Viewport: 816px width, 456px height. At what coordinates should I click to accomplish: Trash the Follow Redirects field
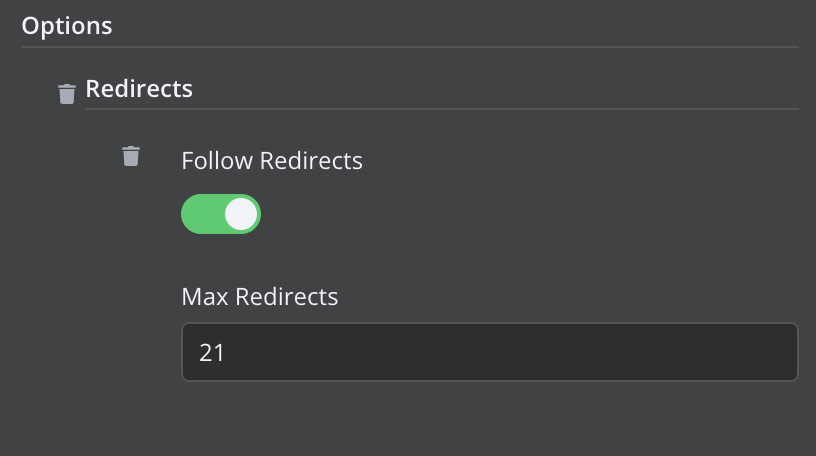point(131,155)
